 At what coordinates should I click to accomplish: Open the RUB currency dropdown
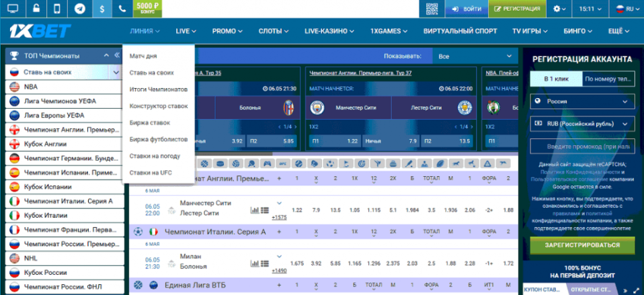(x=581, y=124)
